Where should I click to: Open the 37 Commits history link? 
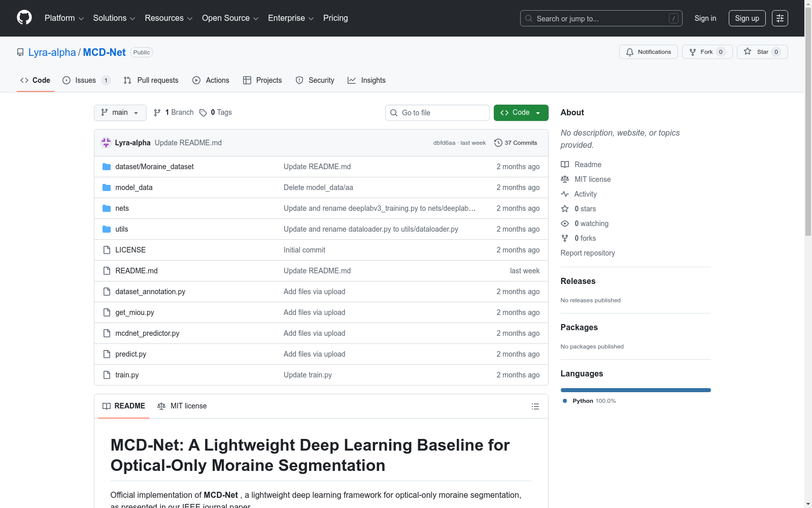click(516, 143)
